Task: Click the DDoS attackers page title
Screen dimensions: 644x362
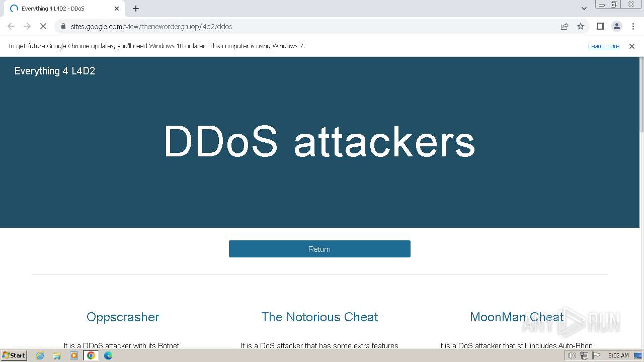Action: click(319, 141)
